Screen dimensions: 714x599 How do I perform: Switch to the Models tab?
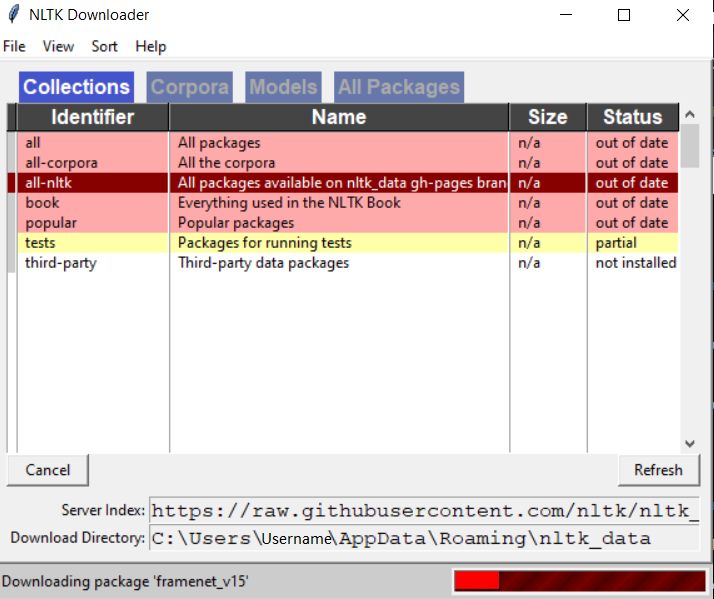click(283, 87)
